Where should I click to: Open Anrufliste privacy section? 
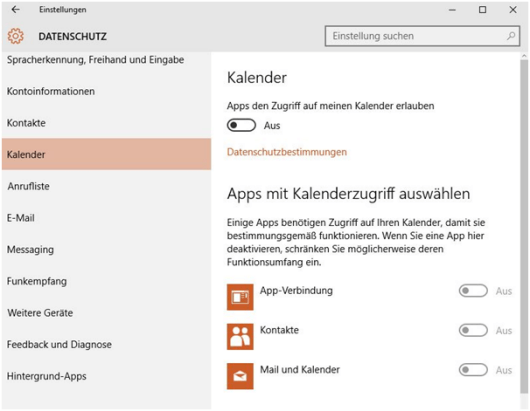pyautogui.click(x=106, y=186)
